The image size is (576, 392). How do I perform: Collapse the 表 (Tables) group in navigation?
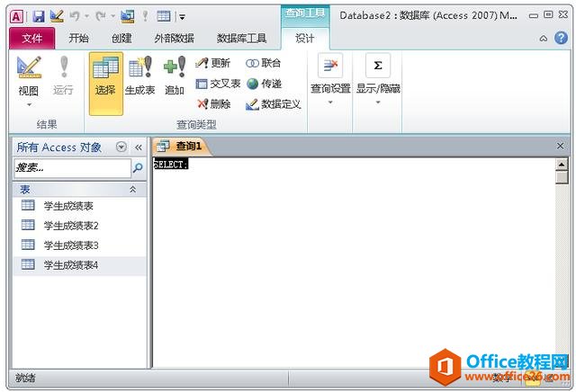coord(133,190)
